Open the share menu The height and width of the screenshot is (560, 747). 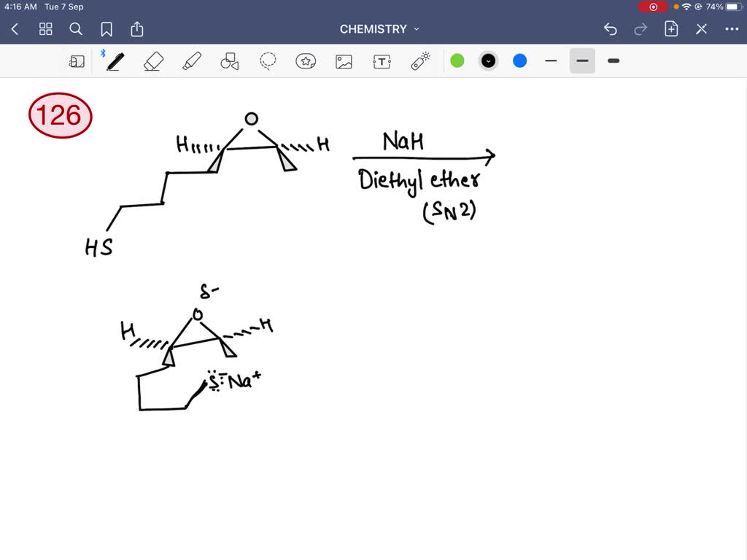(x=137, y=29)
